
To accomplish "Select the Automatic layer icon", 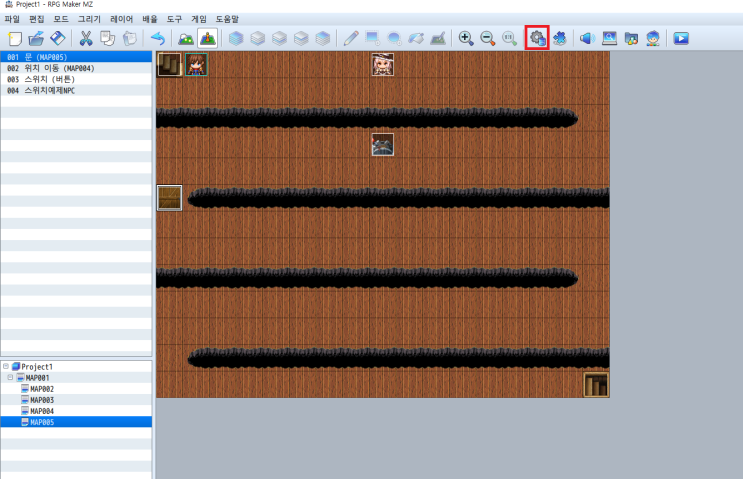I will 236,38.
